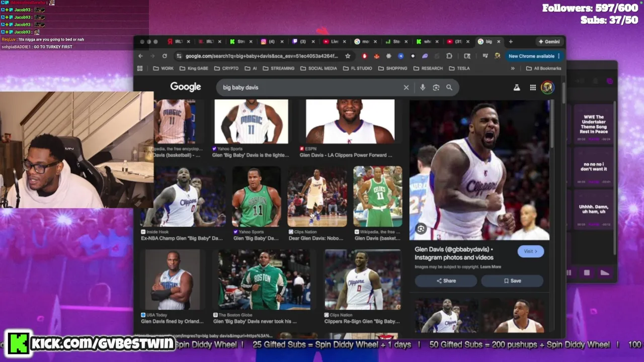Viewport: 644px width, 362px height.
Task: Go back using Chrome's back arrow
Action: point(141,56)
